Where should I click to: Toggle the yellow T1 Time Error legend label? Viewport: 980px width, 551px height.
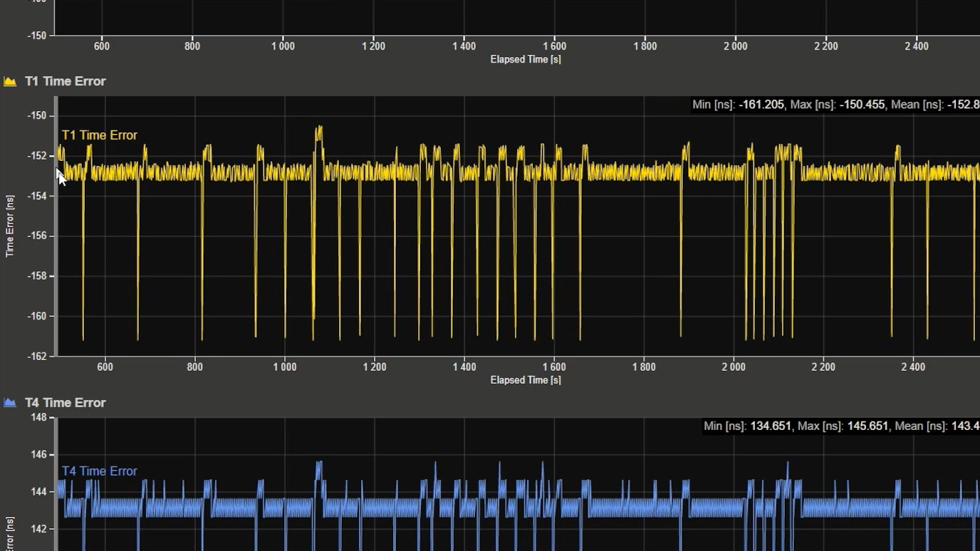pos(99,135)
